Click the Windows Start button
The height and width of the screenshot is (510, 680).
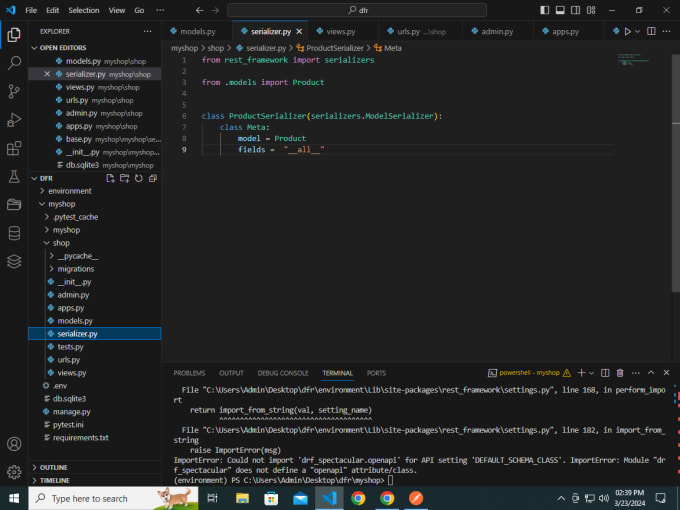tap(14, 498)
